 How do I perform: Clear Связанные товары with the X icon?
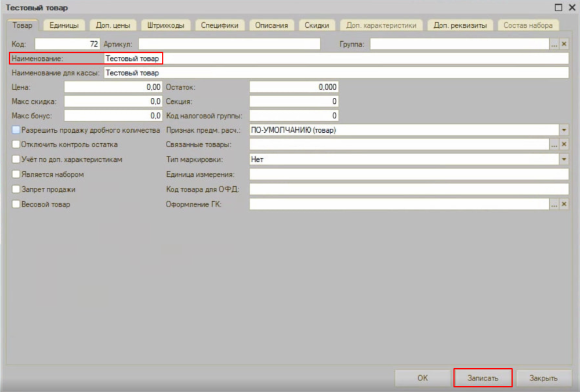pyautogui.click(x=564, y=144)
